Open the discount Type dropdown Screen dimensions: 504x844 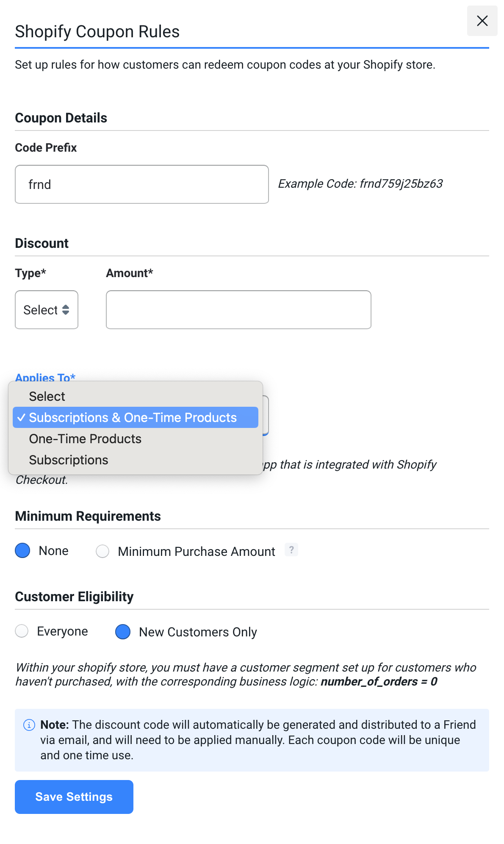[47, 310]
